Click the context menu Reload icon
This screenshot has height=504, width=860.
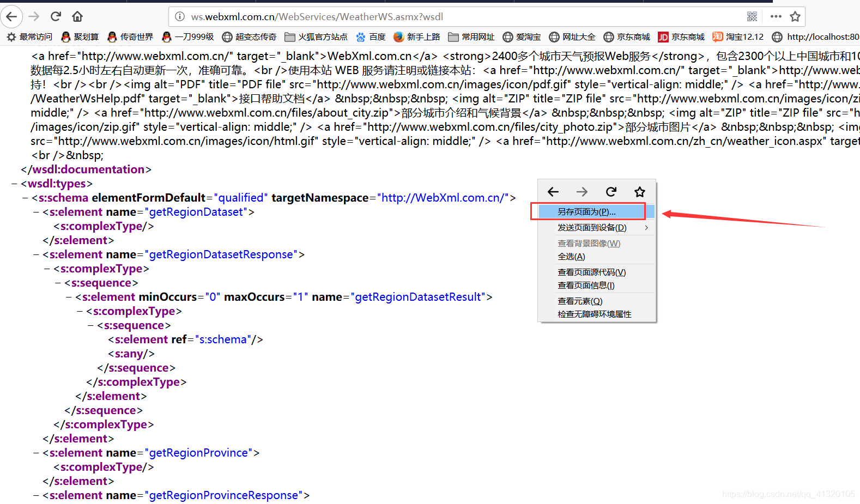point(611,192)
